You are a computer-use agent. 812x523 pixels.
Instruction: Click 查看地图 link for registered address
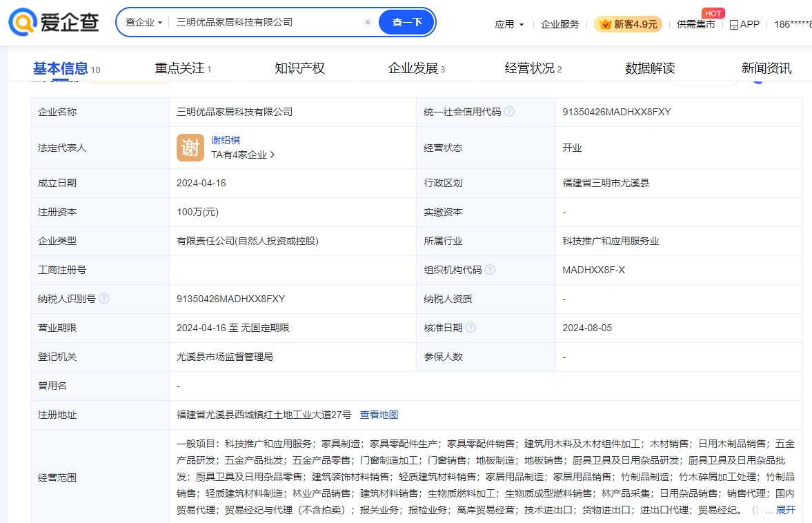tap(379, 415)
